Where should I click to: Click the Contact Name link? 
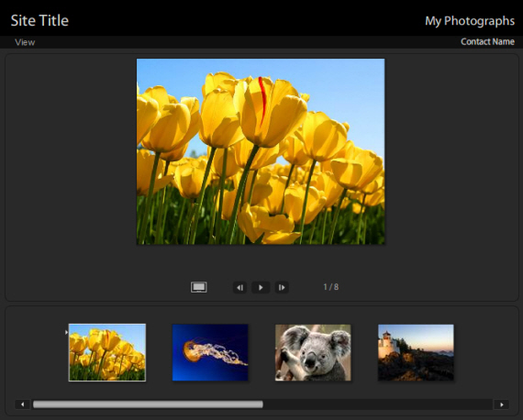487,41
